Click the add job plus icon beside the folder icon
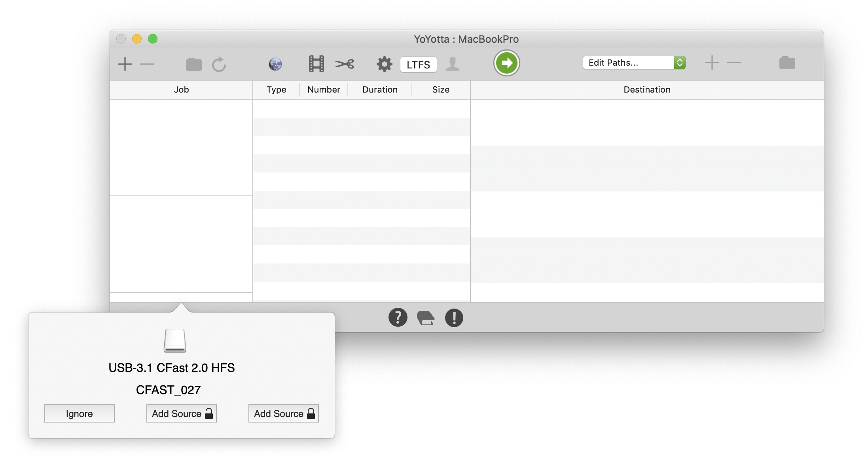The image size is (868, 470). pos(125,64)
